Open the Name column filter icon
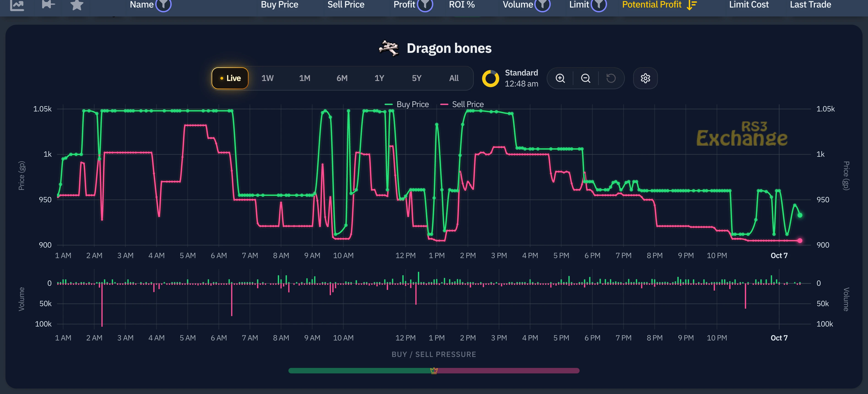This screenshot has height=394, width=868. pyautogui.click(x=163, y=5)
